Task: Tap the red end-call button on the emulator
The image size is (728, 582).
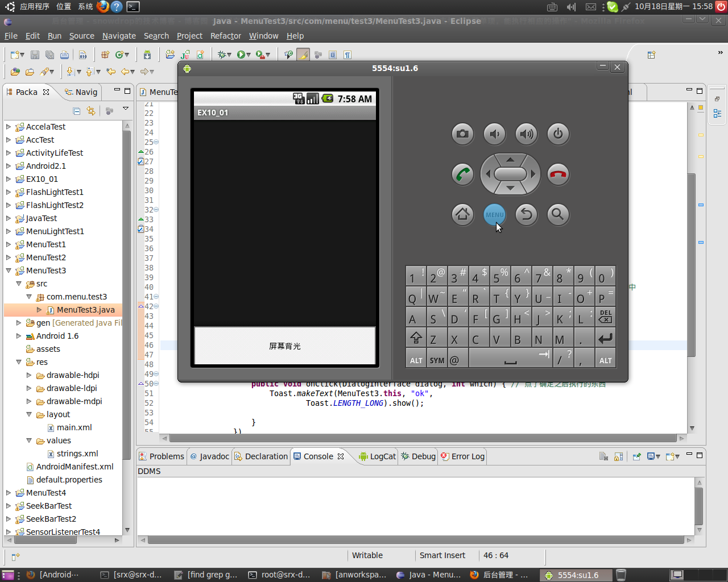Action: (558, 174)
